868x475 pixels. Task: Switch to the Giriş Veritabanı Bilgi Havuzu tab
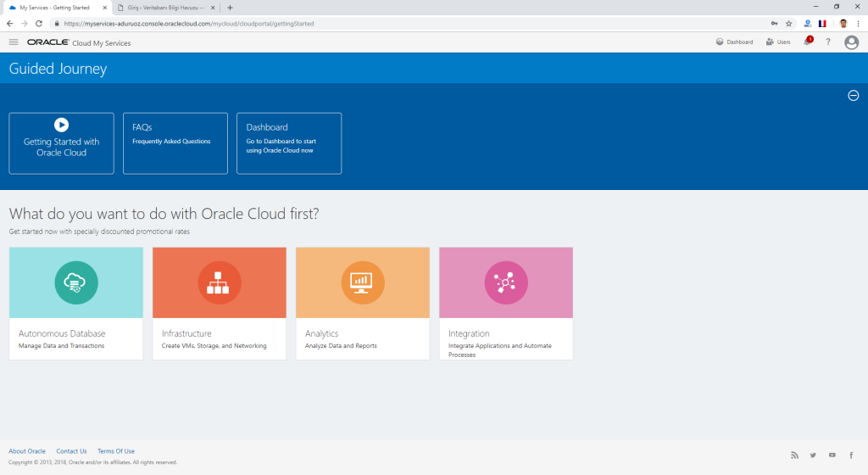pyautogui.click(x=166, y=8)
